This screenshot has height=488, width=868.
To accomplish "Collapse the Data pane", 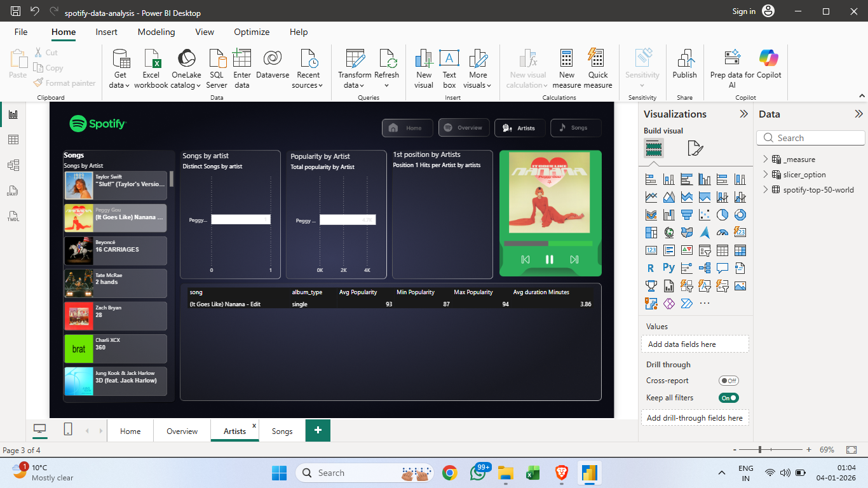I will pyautogui.click(x=858, y=114).
